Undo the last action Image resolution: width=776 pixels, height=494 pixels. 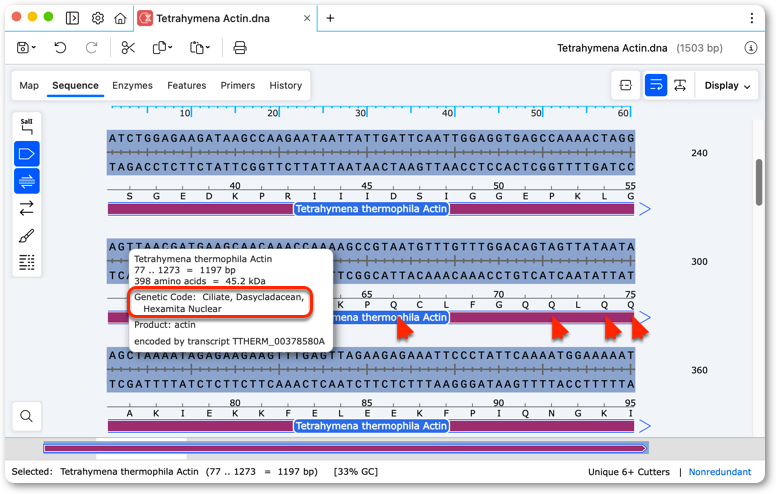click(60, 48)
